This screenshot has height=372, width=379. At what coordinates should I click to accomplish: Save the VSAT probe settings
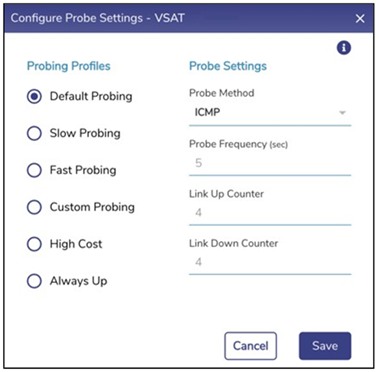point(325,346)
